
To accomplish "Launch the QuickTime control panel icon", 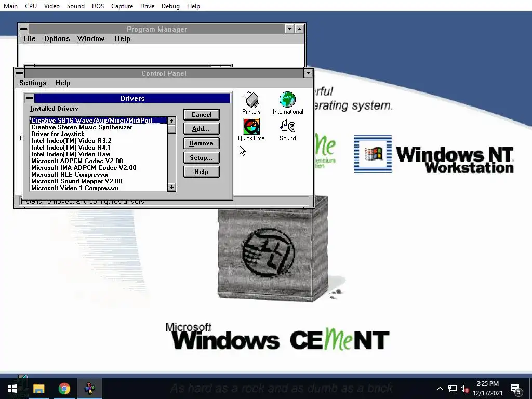I will (x=251, y=129).
